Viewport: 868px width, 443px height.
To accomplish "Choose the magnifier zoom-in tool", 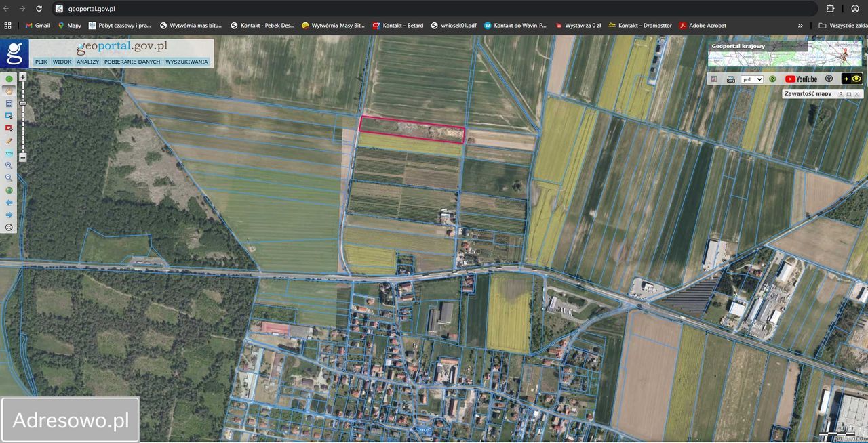I will (9, 165).
